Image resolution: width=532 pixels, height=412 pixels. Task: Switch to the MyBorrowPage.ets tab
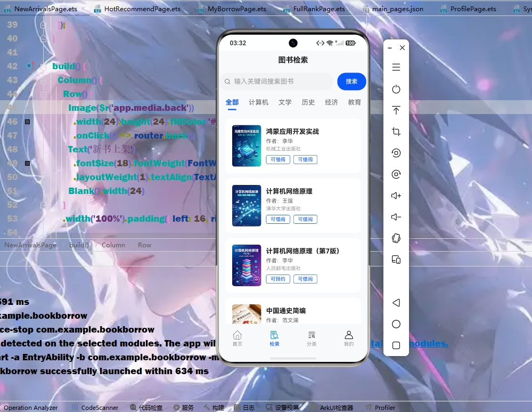232,9
